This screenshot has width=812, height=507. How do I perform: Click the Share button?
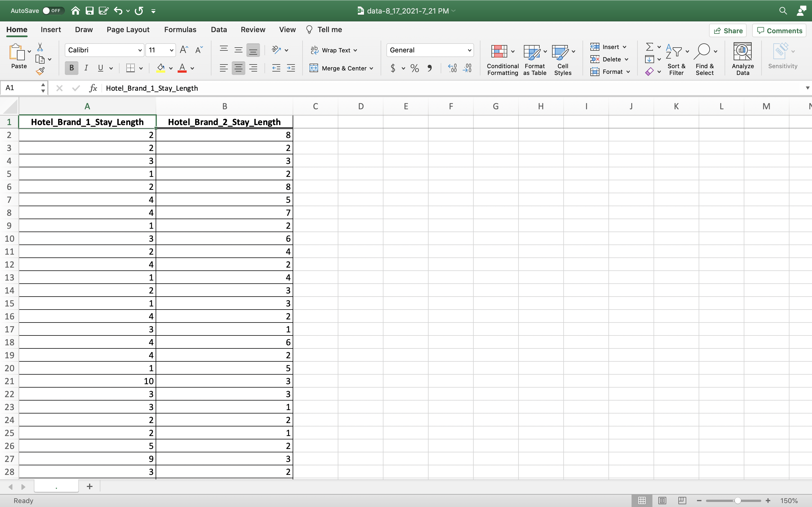(x=727, y=31)
